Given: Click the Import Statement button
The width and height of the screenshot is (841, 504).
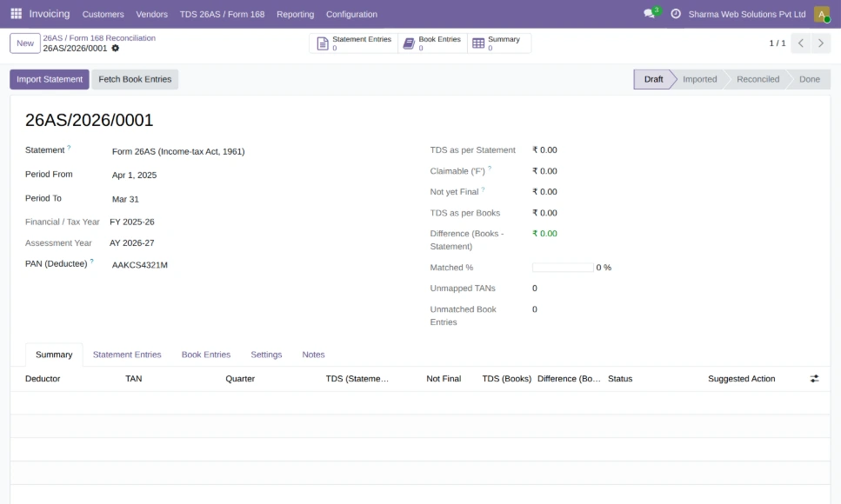Looking at the screenshot, I should tap(50, 79).
